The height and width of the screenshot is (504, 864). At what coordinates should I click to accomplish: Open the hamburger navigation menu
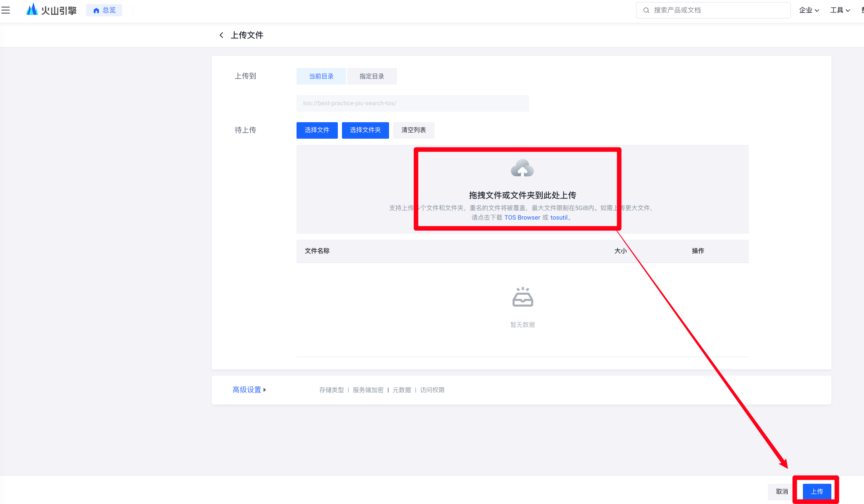pos(6,10)
